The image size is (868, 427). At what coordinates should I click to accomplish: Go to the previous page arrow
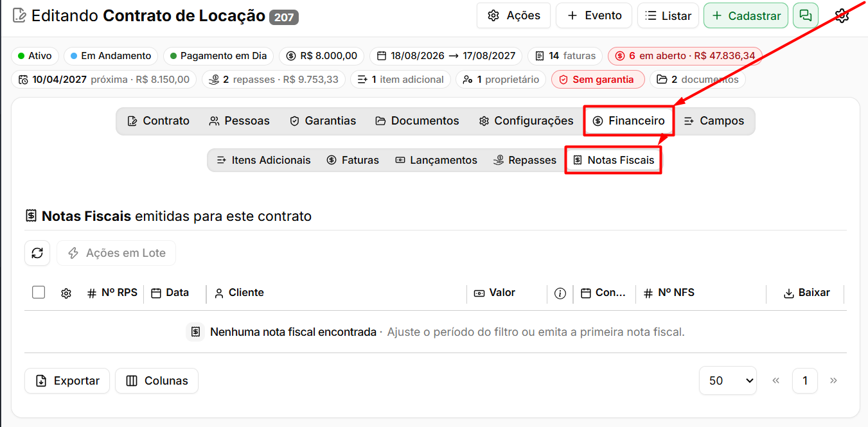point(775,381)
